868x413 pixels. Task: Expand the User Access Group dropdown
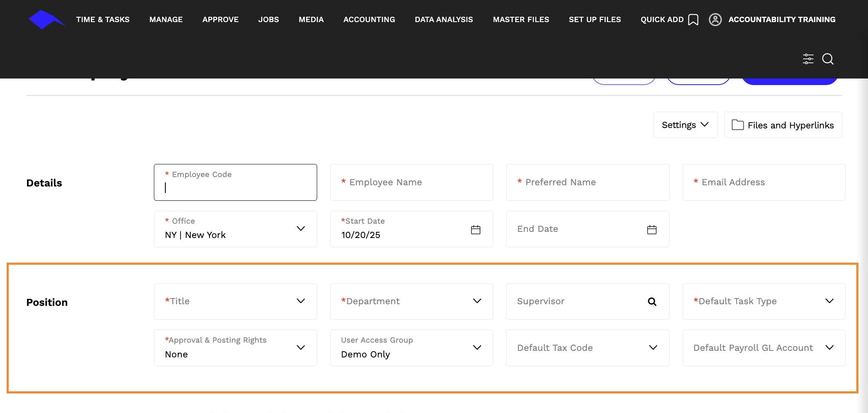tap(411, 348)
